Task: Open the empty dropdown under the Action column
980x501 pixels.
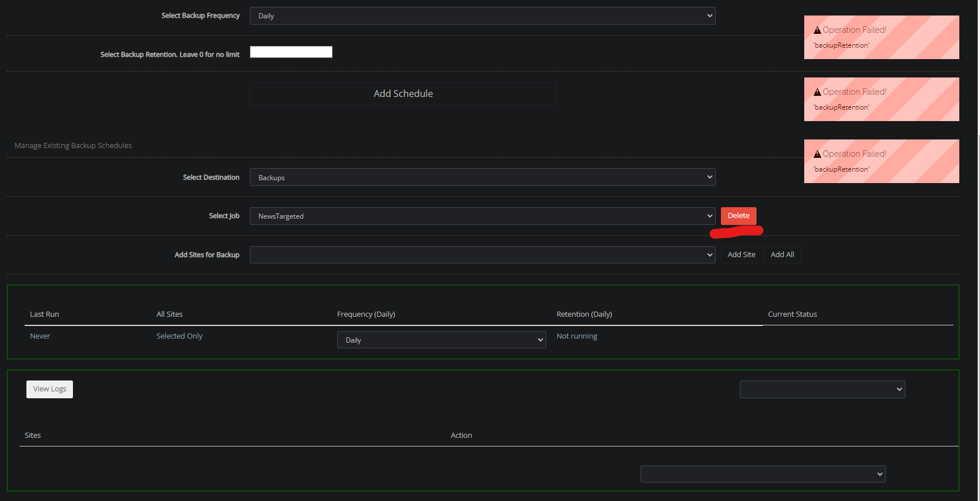Action: (763, 474)
